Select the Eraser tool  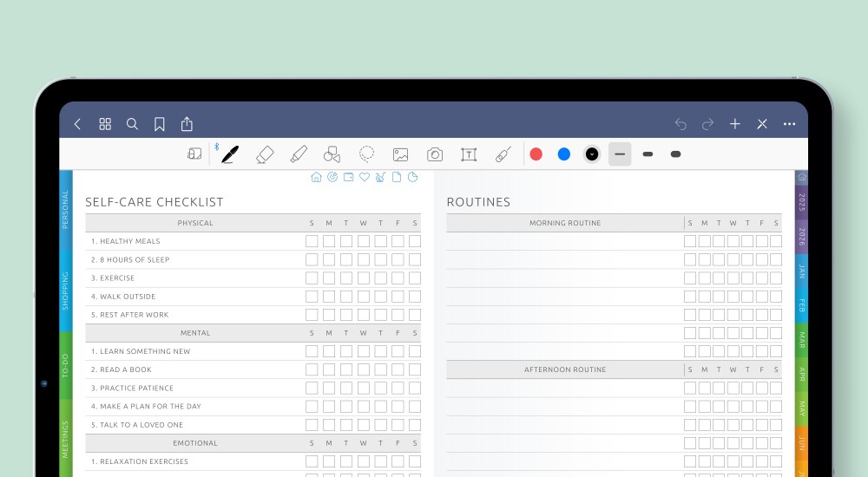point(265,154)
